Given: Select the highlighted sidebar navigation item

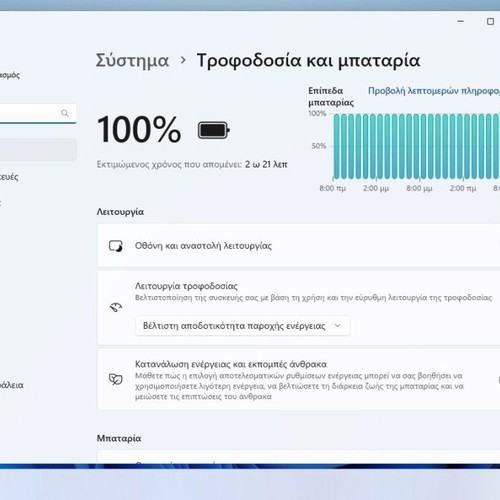Looking at the screenshot, I should click(38, 149).
